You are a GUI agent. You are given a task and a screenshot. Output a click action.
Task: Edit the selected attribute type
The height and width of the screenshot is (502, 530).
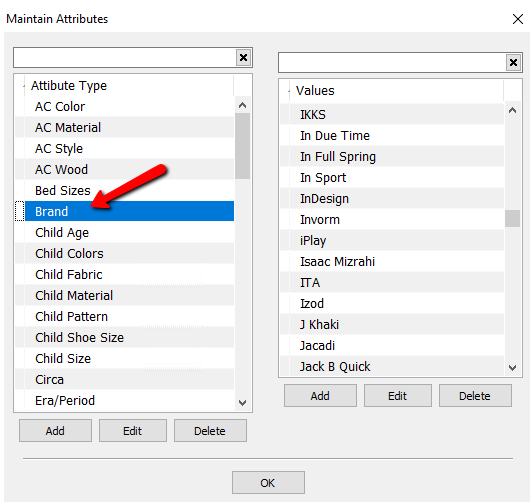[132, 431]
